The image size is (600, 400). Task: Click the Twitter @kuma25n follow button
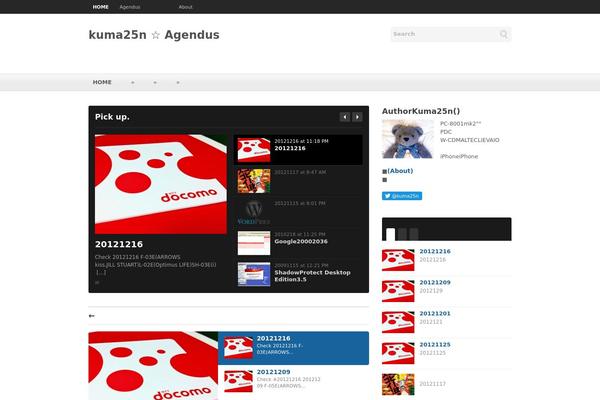[402, 196]
